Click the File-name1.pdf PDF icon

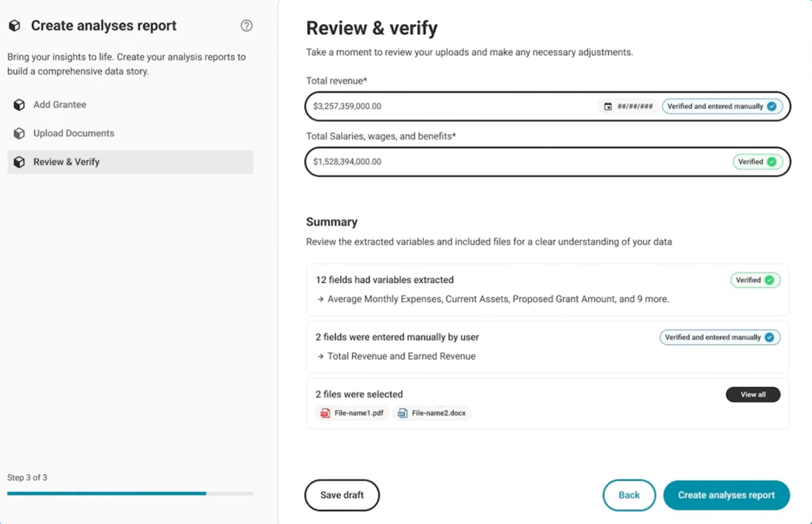325,413
